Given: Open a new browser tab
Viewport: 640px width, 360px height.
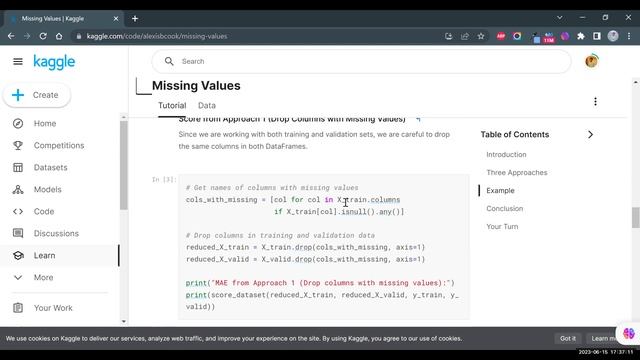Looking at the screenshot, I should coord(135,19).
